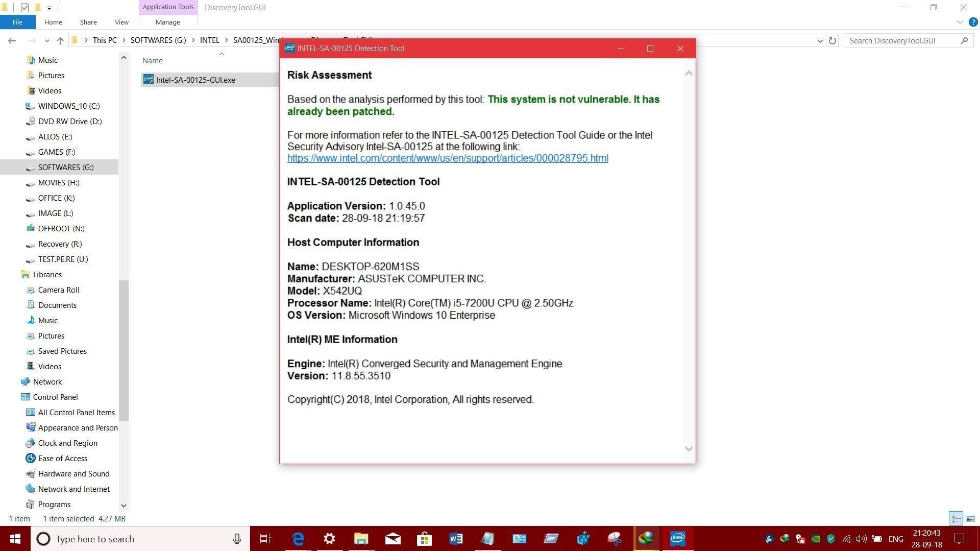Select the Manage tab under Application Tools
Viewport: 980px width, 551px height.
[x=167, y=22]
